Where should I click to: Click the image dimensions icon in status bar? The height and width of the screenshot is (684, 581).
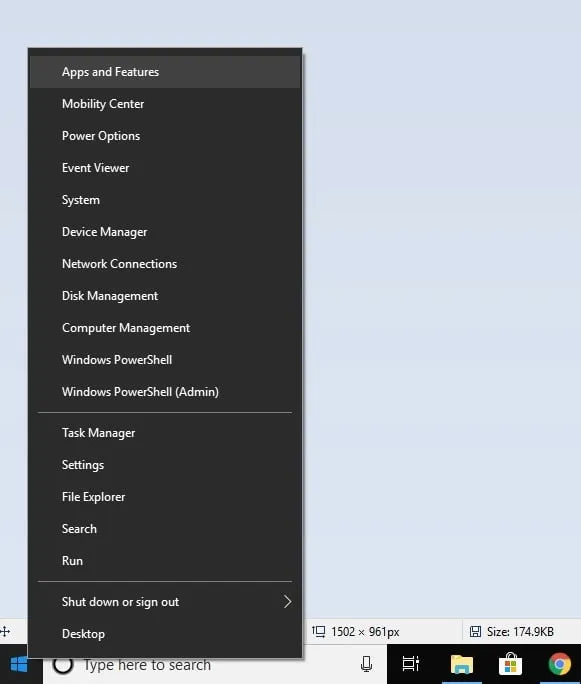pyautogui.click(x=318, y=631)
